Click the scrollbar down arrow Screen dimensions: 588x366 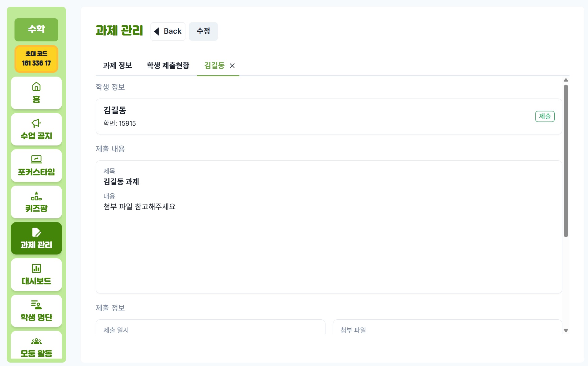coord(566,330)
